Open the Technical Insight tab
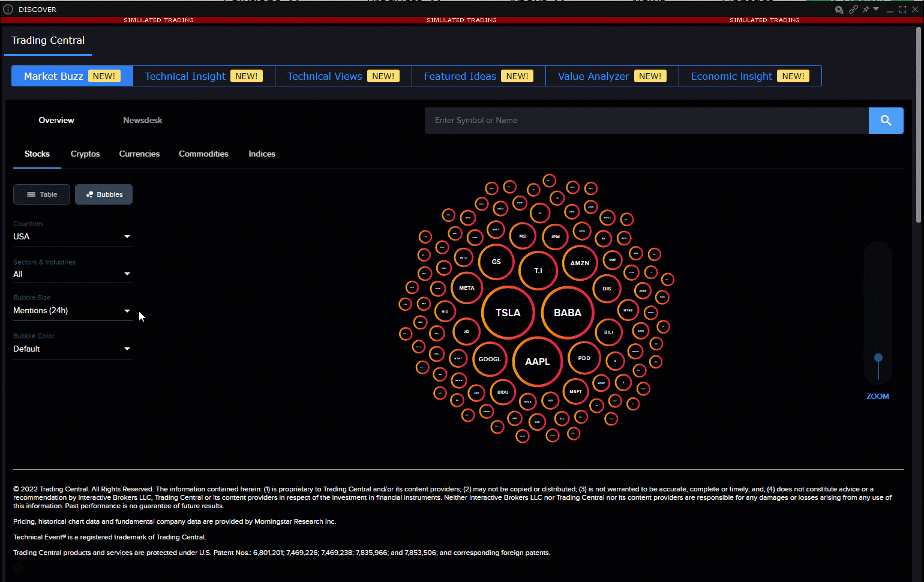 204,76
